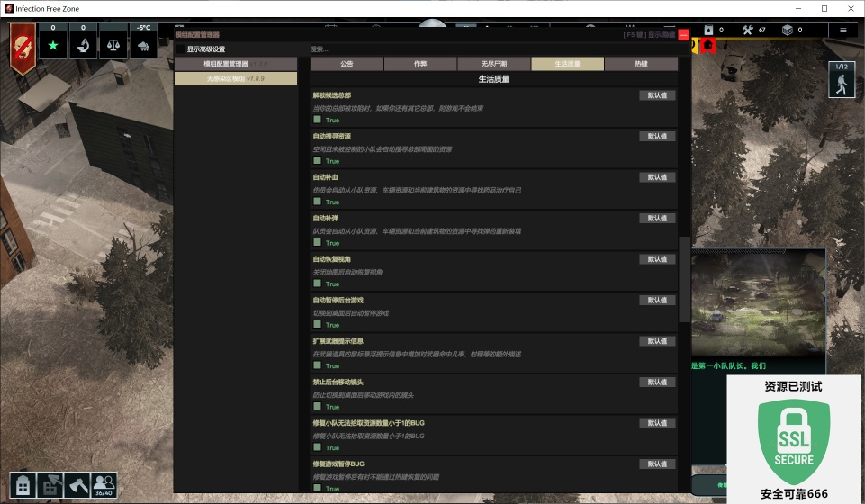Click the 搜索 search field
This screenshot has height=504, width=865.
(x=494, y=49)
